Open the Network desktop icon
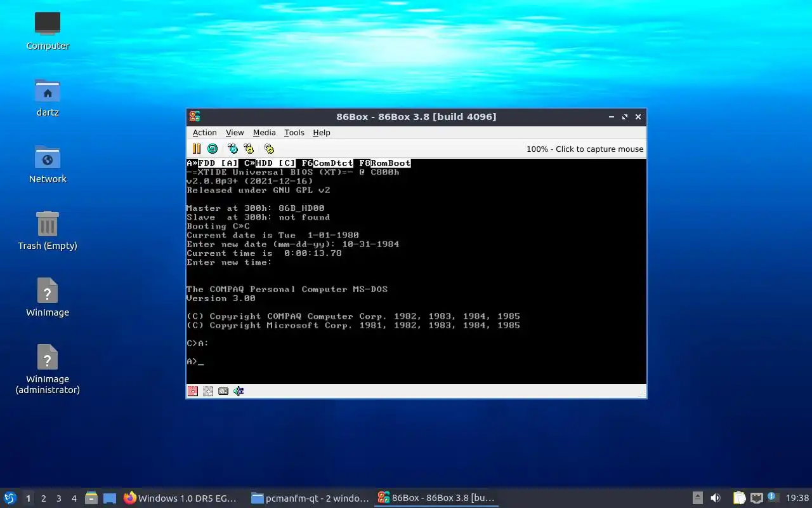812x508 pixels. [x=48, y=163]
